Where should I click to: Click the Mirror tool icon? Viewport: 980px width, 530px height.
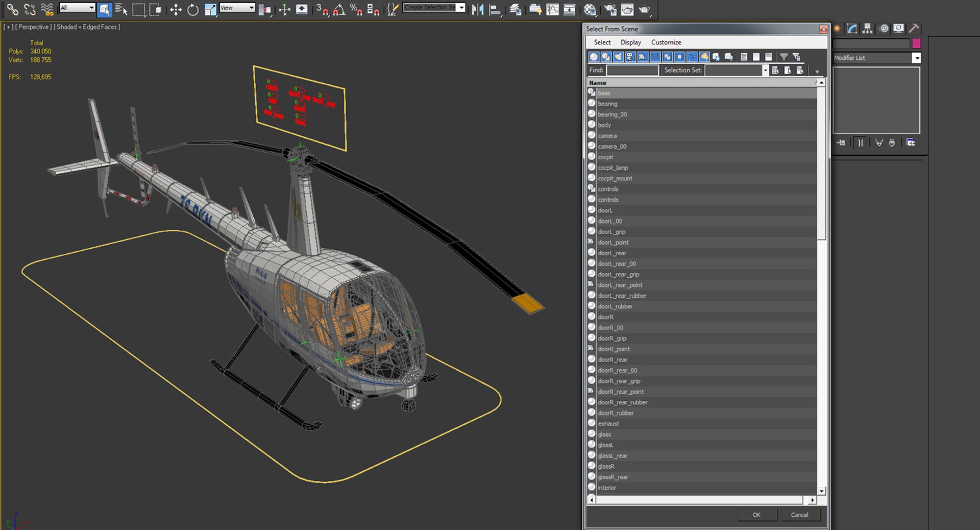[477, 10]
